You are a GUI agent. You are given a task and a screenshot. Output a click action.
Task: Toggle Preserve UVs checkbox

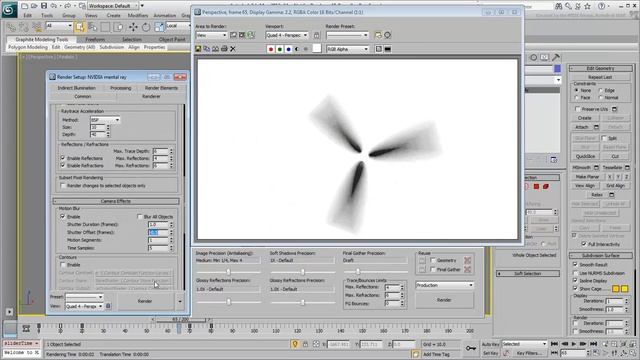[578, 109]
